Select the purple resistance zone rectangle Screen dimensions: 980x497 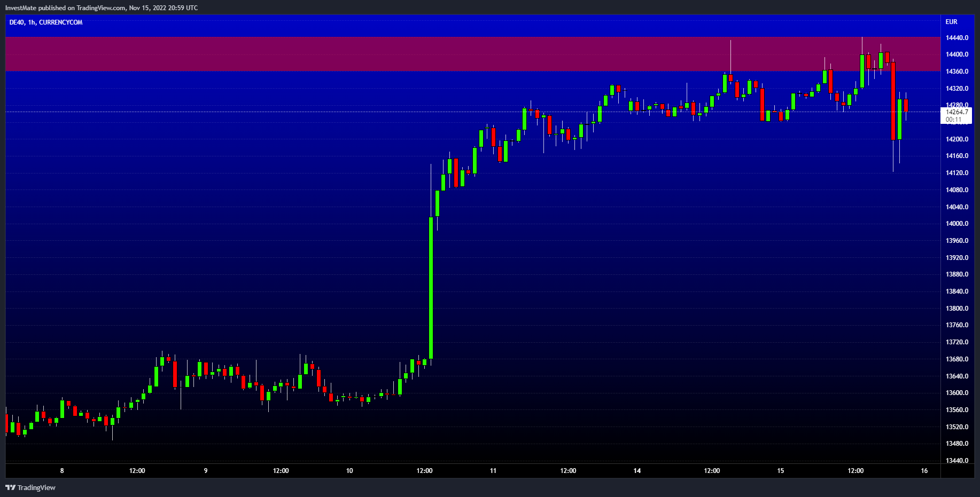pos(473,54)
